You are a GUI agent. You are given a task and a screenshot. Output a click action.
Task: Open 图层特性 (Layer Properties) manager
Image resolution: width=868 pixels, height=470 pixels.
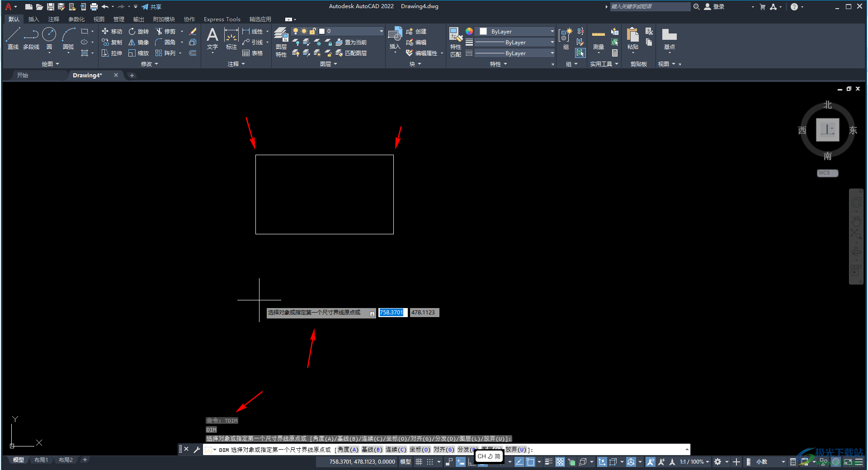[281, 42]
